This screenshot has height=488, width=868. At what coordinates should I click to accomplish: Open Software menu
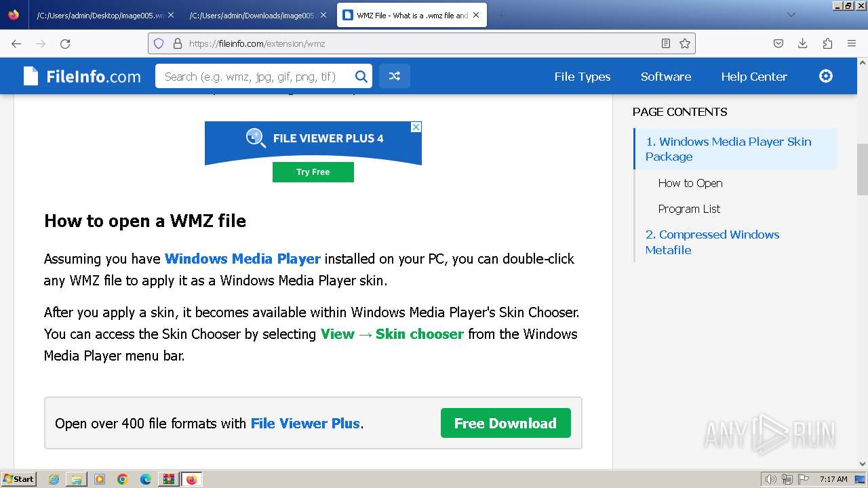pyautogui.click(x=666, y=77)
